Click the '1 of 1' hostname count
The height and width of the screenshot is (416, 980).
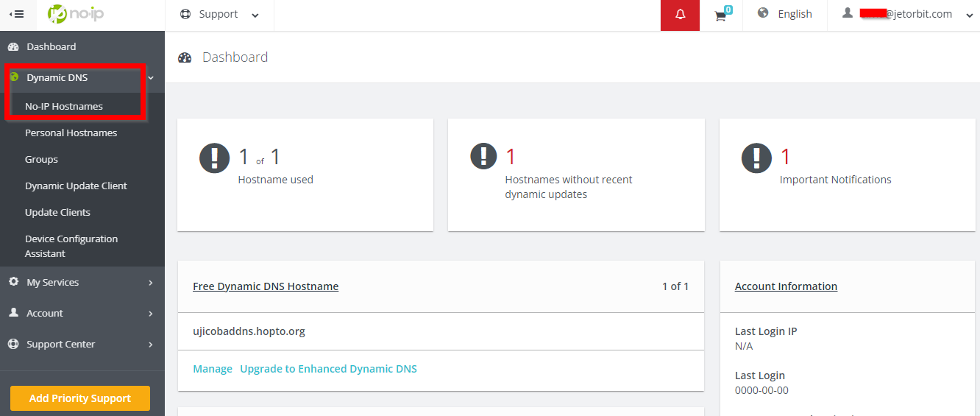pyautogui.click(x=675, y=286)
